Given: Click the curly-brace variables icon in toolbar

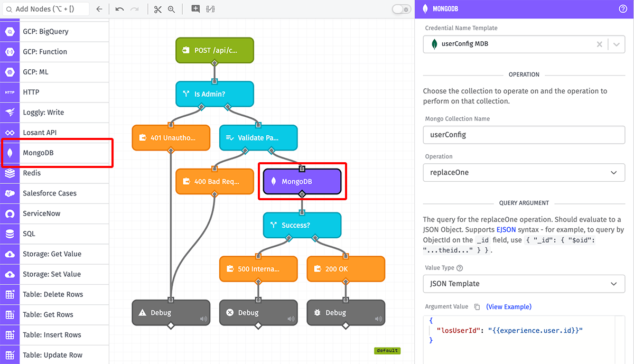Looking at the screenshot, I should tap(210, 9).
